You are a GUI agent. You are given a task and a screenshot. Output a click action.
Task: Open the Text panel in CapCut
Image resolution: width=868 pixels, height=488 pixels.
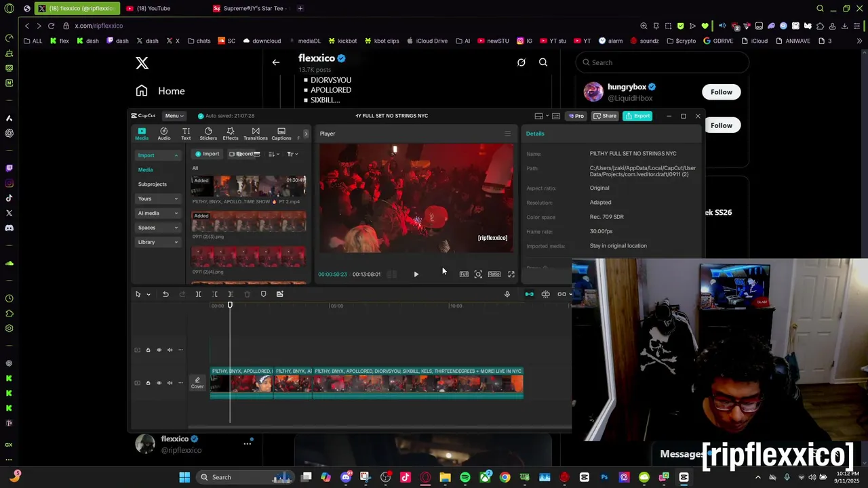pos(186,134)
